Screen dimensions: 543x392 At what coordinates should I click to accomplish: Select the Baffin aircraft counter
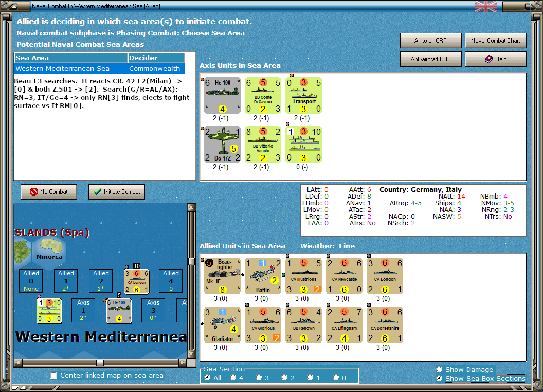(263, 276)
